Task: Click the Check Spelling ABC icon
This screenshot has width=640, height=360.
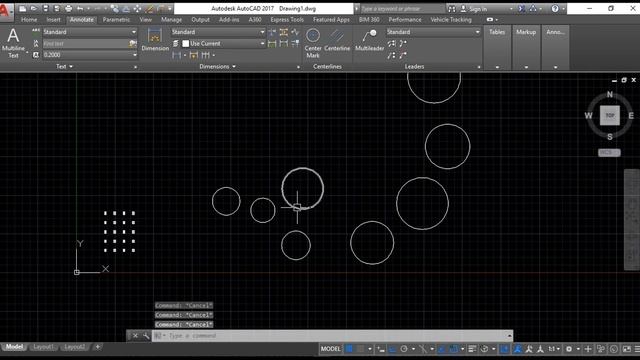Action: pyautogui.click(x=36, y=31)
